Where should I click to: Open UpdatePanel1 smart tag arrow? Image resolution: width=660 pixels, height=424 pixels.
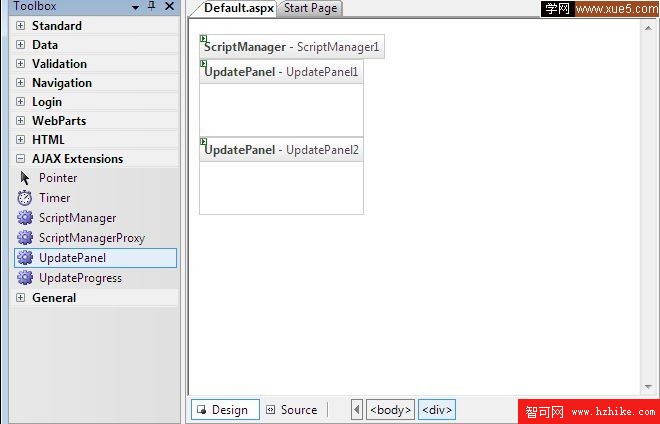coord(203,64)
